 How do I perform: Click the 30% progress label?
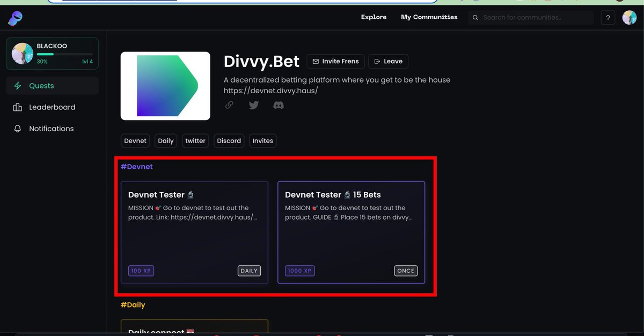[42, 62]
